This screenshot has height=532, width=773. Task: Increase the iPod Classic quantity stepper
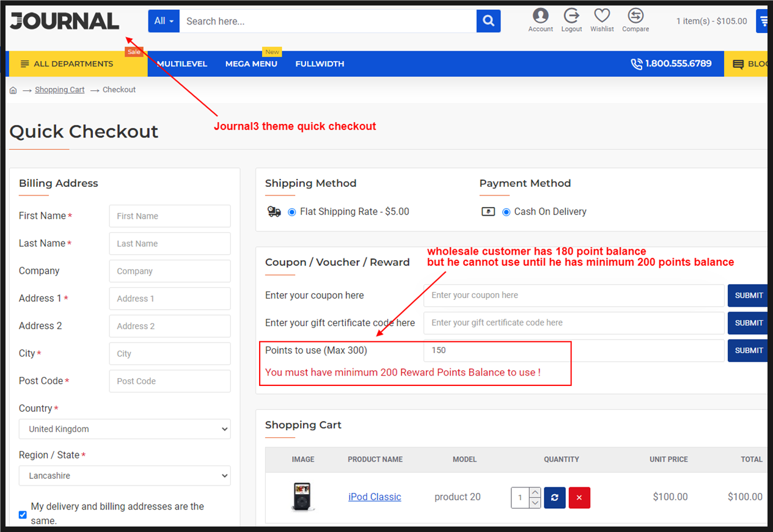click(x=535, y=492)
